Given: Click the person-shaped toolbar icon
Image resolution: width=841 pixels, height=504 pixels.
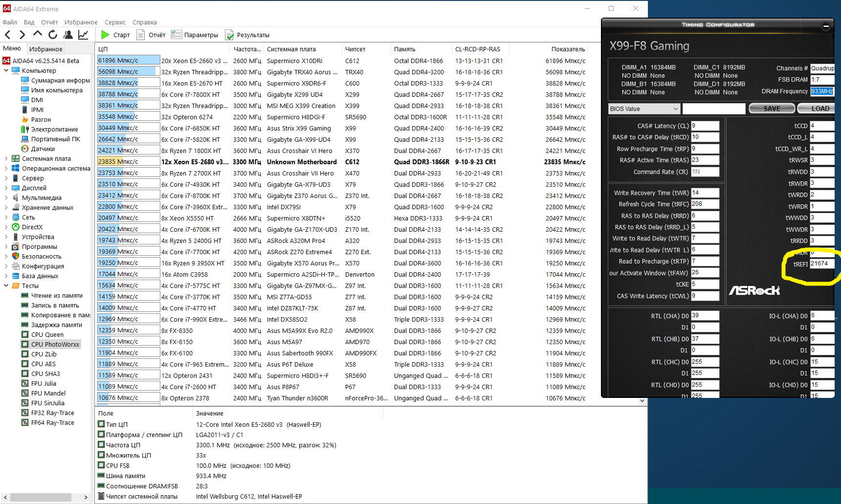Looking at the screenshot, I should tap(68, 35).
